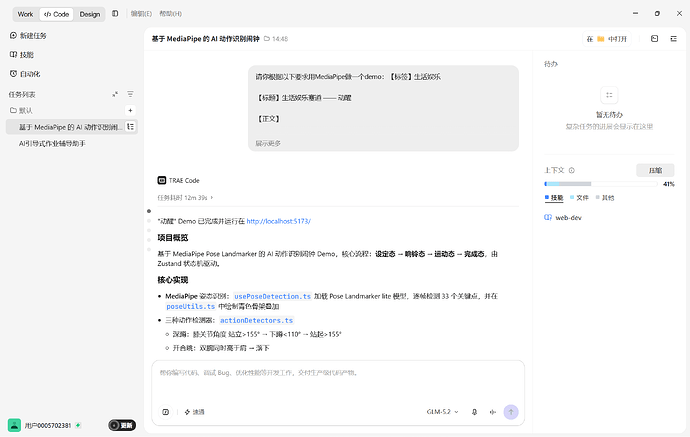Viewport: 690px width, 437px height.
Task: Open the http://localhost:5173/ link
Action: coord(279,221)
